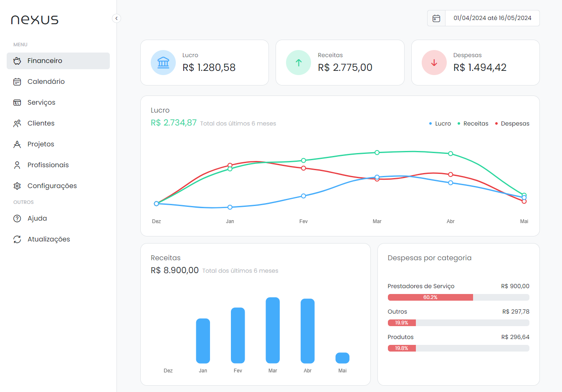
Task: Click the Despesas data point at Fev
Action: pyautogui.click(x=304, y=168)
